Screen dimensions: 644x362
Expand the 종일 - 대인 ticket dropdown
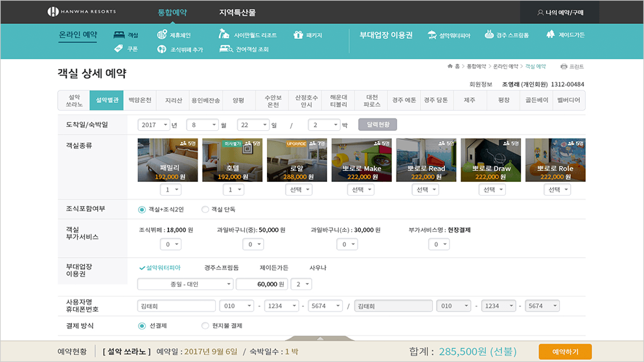pos(185,284)
